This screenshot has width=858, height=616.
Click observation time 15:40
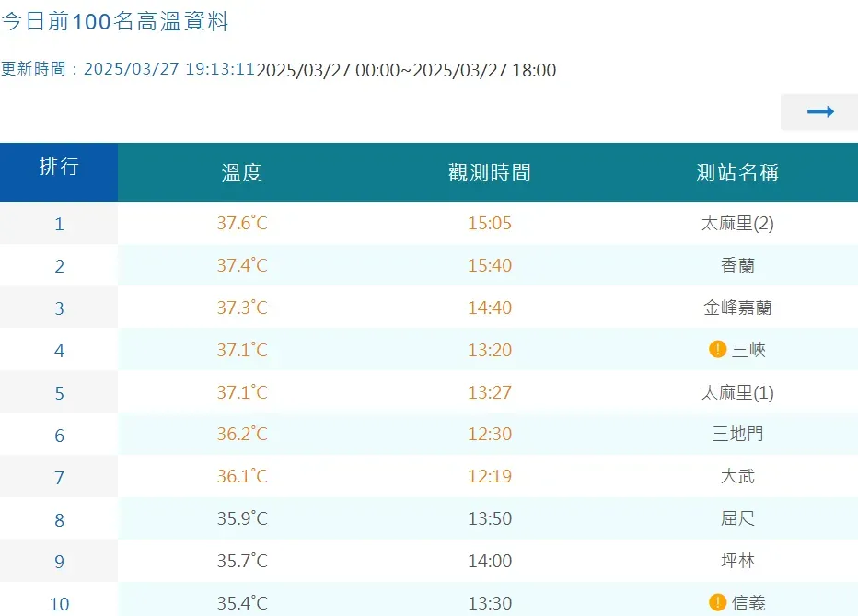click(489, 265)
